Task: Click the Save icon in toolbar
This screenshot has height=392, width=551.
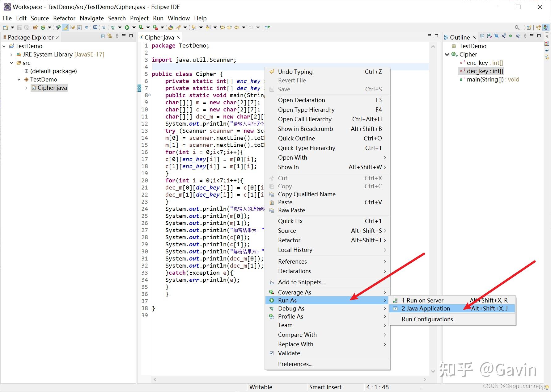Action: tap(19, 27)
